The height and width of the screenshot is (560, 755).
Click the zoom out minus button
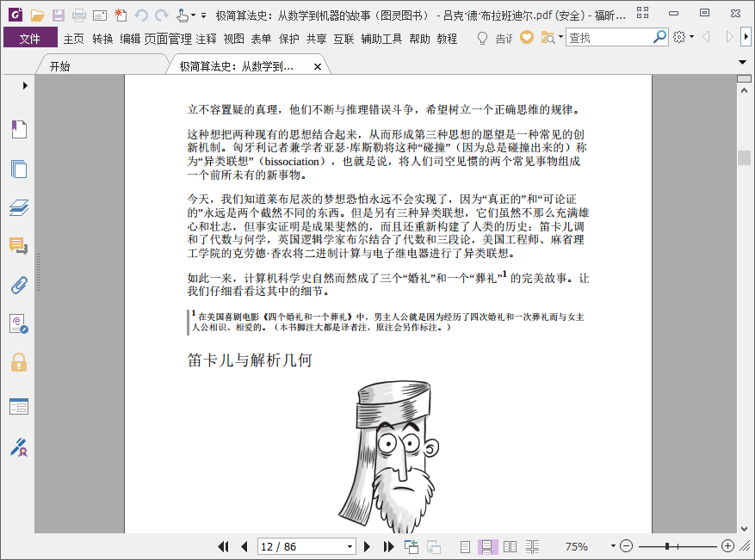[x=626, y=546]
